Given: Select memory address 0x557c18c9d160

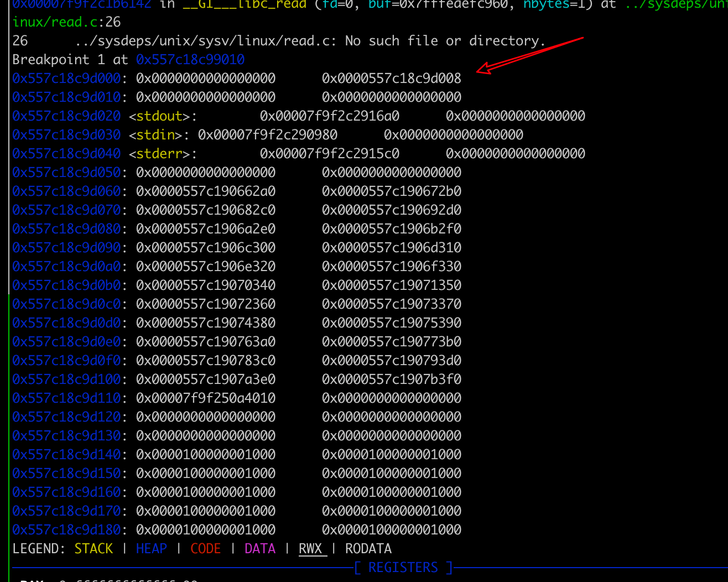Looking at the screenshot, I should pos(66,492).
